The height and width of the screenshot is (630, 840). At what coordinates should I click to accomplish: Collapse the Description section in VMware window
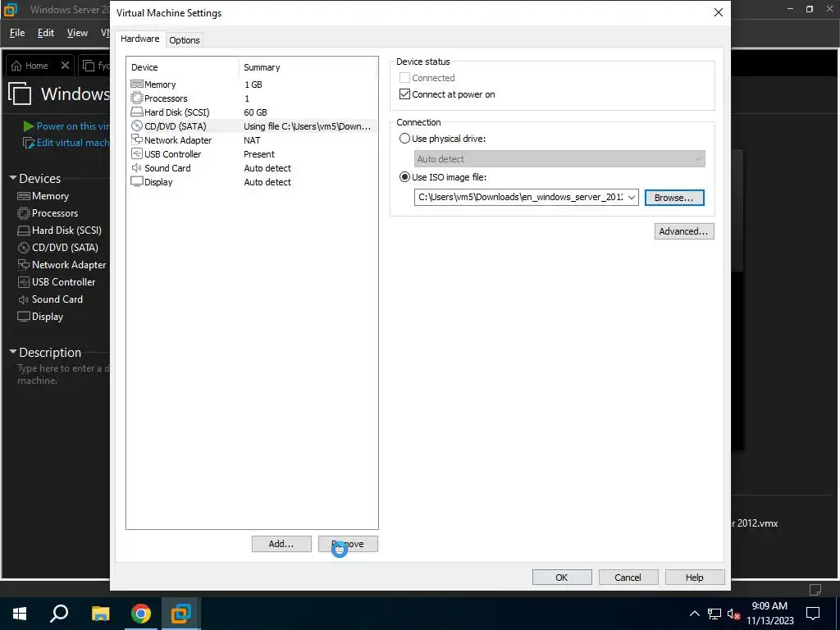coord(13,352)
